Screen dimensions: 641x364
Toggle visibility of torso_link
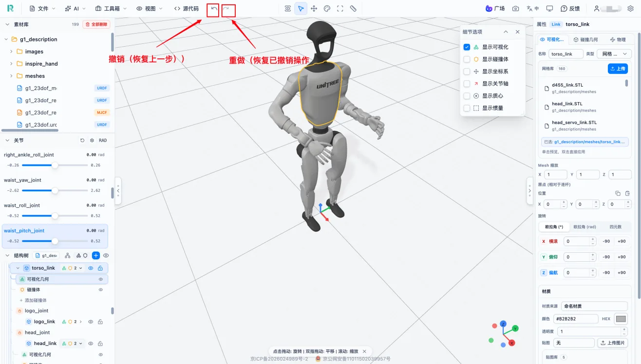tap(91, 268)
